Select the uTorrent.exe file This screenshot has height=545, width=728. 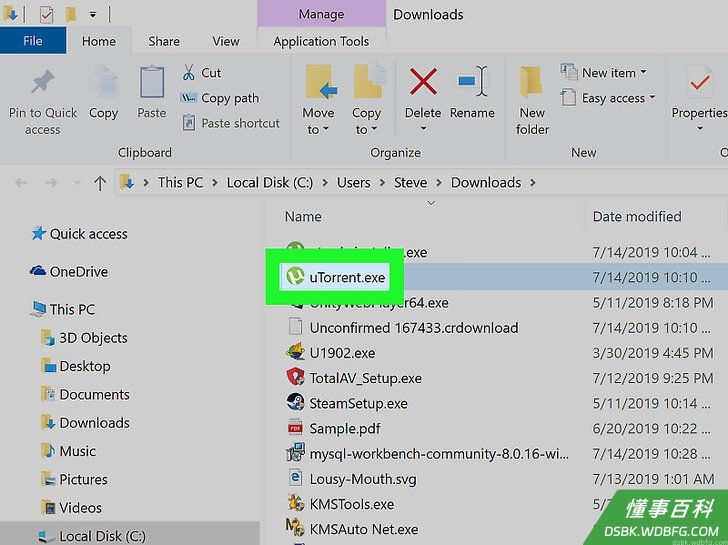coord(335,277)
